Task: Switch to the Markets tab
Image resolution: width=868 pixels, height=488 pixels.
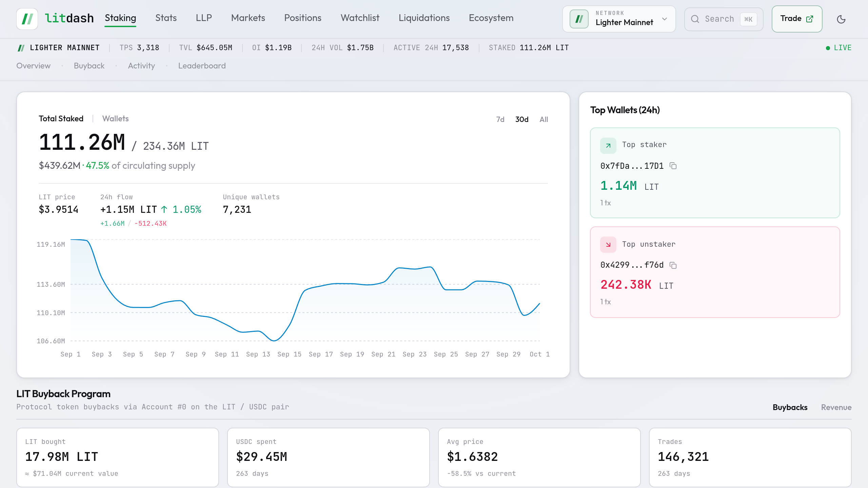Action: point(248,18)
